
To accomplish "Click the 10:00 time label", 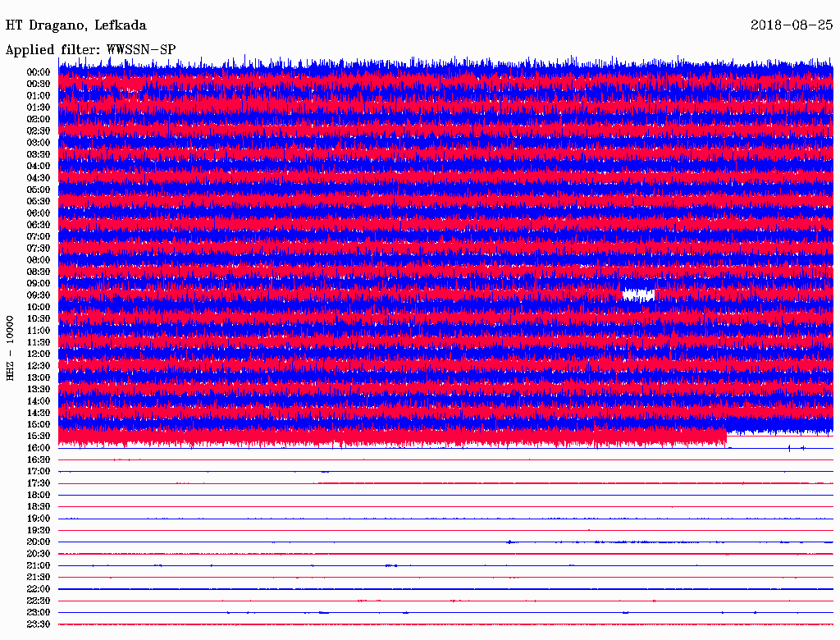I will tap(39, 307).
